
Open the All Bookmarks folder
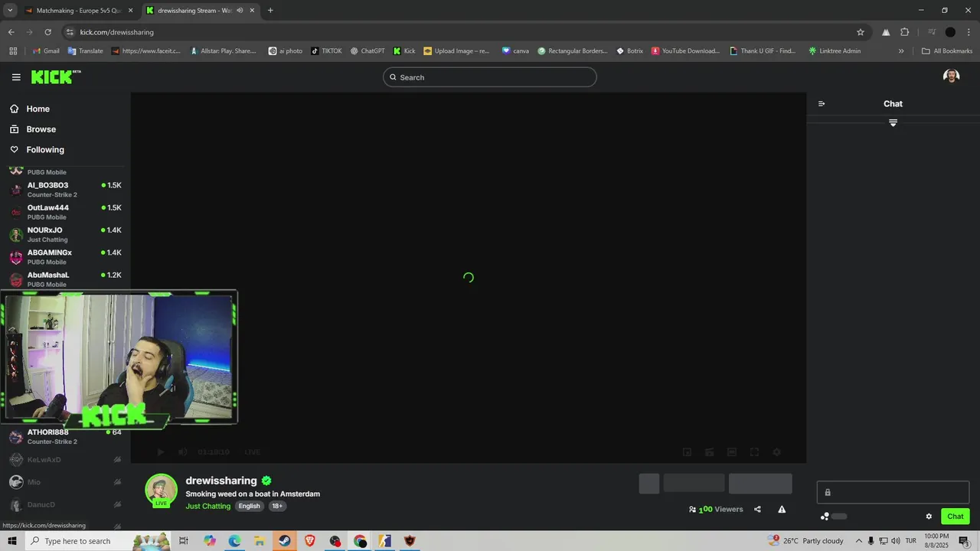(x=947, y=51)
